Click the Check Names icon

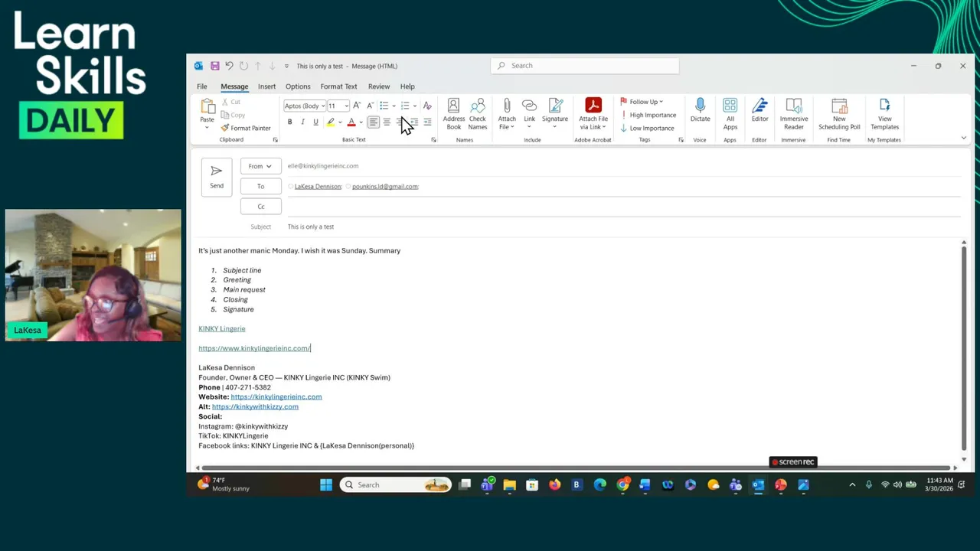[x=478, y=114]
